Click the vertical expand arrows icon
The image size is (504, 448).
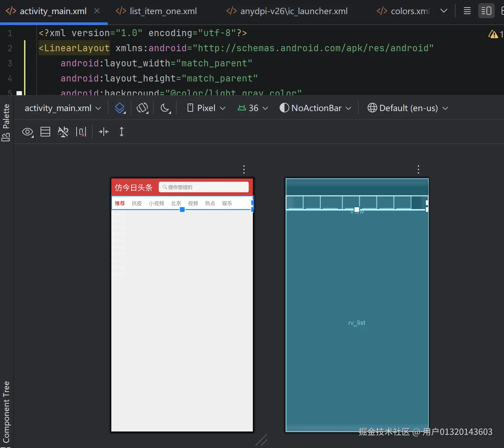(x=122, y=132)
